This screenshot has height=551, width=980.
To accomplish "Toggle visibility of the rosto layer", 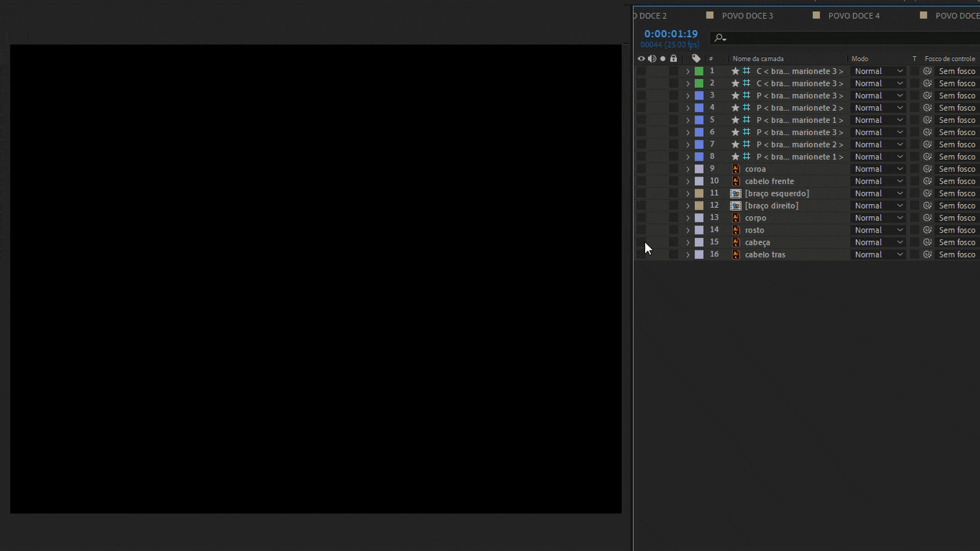I will [641, 230].
